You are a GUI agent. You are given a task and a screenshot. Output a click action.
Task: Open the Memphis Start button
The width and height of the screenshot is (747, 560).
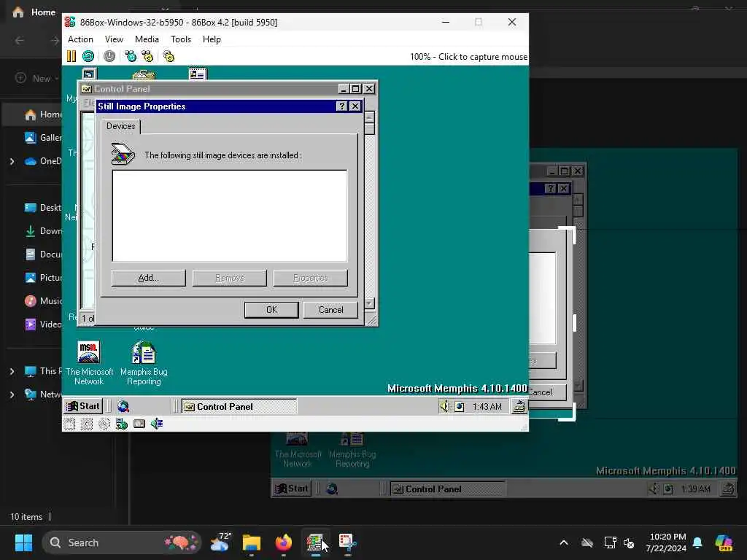(x=83, y=406)
